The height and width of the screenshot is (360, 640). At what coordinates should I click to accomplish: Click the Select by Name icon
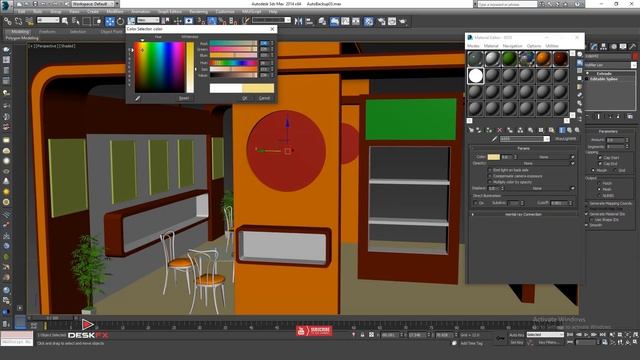pos(76,21)
